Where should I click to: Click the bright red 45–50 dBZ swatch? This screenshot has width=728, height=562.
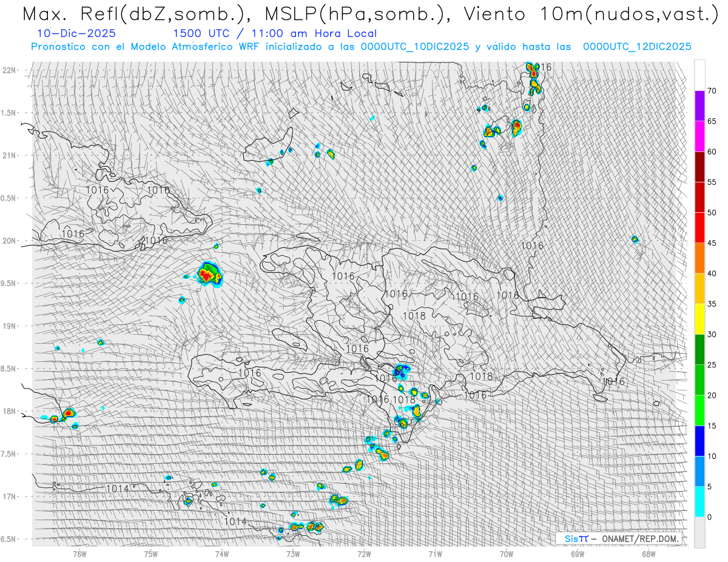[x=699, y=228]
